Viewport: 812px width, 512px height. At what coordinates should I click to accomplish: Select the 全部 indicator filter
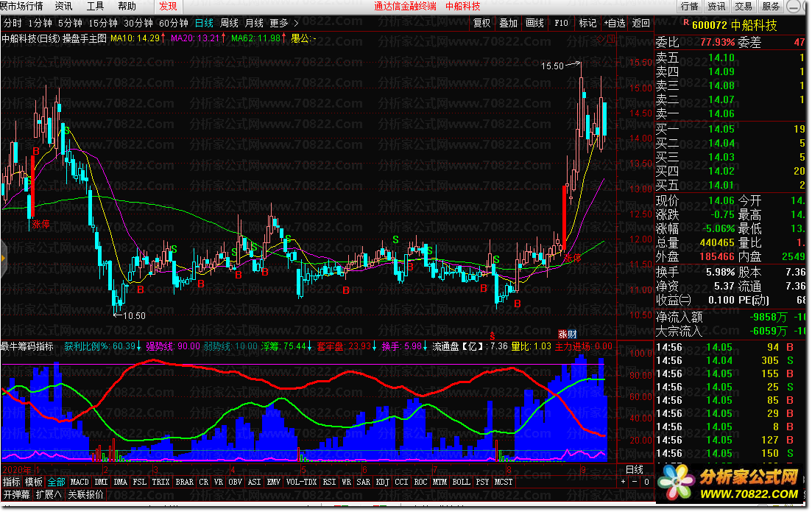57,483
